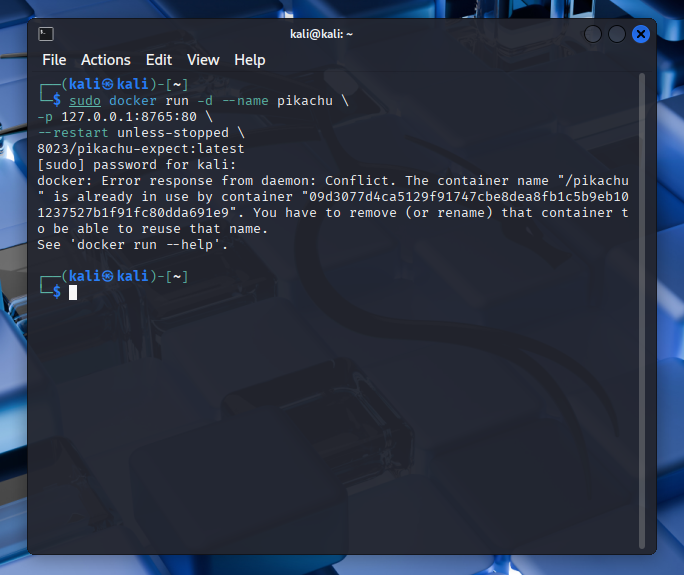Click the cursor block at the current prompt
684x575 pixels.
click(x=73, y=292)
